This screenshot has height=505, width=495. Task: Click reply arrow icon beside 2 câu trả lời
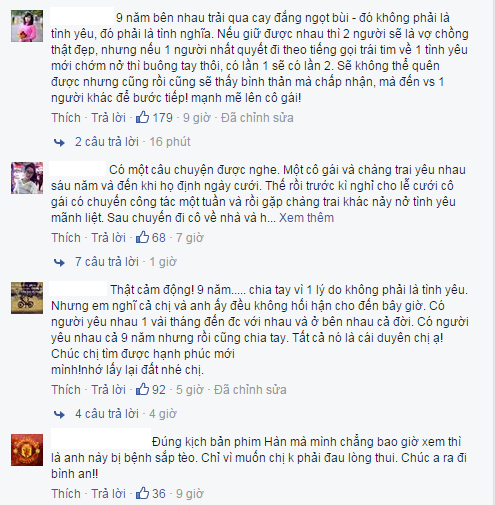click(59, 143)
